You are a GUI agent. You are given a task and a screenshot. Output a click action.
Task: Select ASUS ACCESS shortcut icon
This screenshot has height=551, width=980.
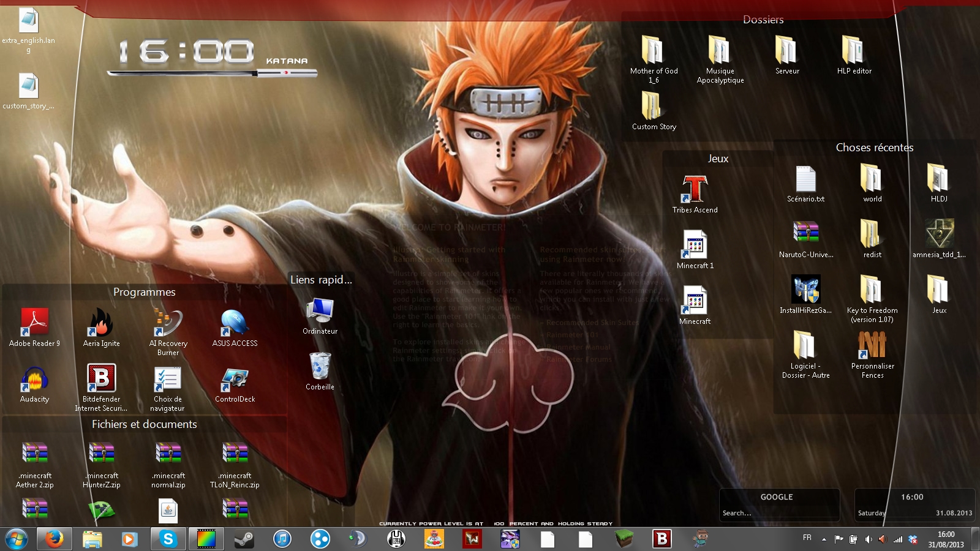pos(235,328)
